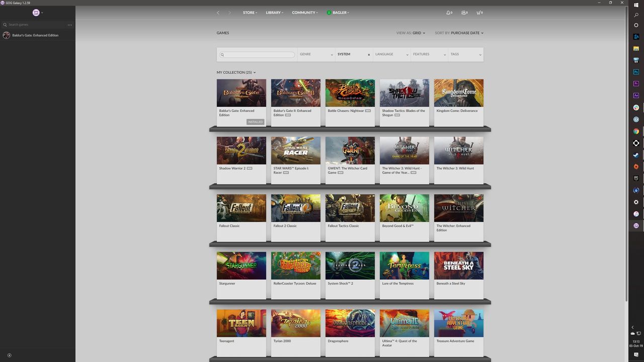644x362 pixels.
Task: Click 'Beneath a Steel Sky' title text
Action: coord(451,284)
